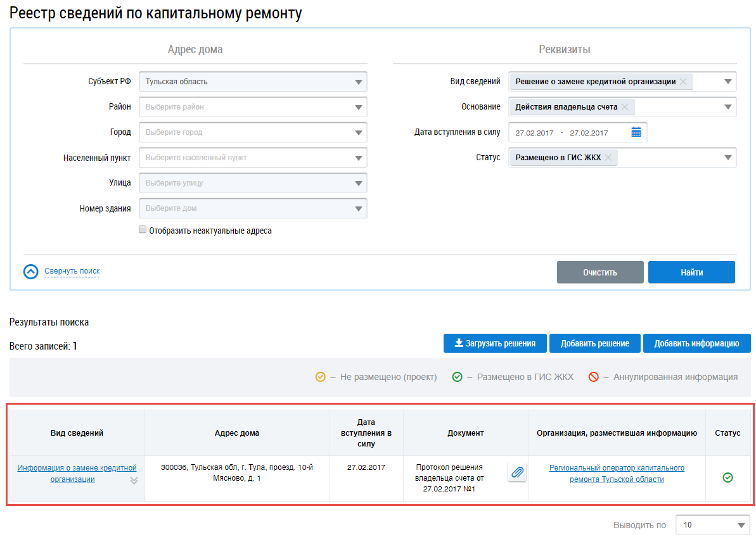
Task: Click the 'Найти' button
Action: point(691,272)
